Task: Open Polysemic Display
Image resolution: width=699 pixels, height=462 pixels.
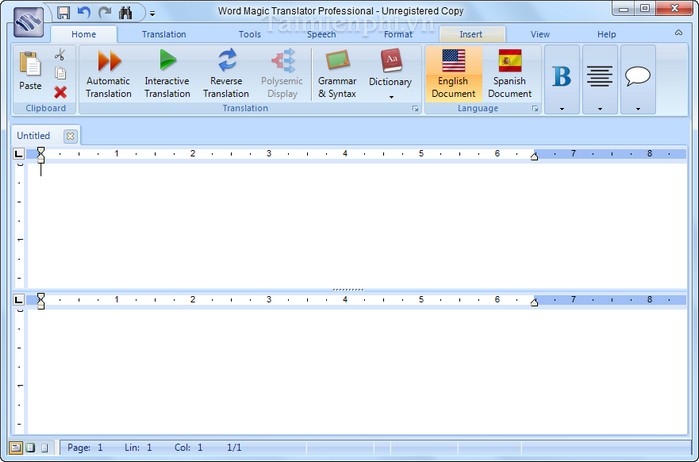Action: tap(282, 74)
